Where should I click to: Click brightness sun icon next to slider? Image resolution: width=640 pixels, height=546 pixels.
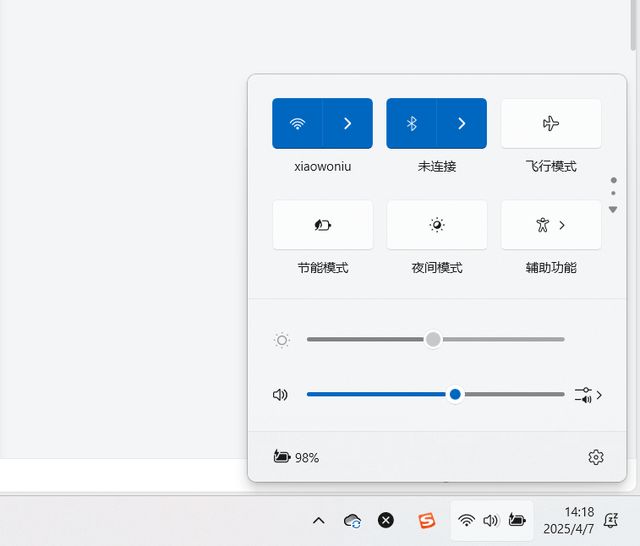(282, 340)
